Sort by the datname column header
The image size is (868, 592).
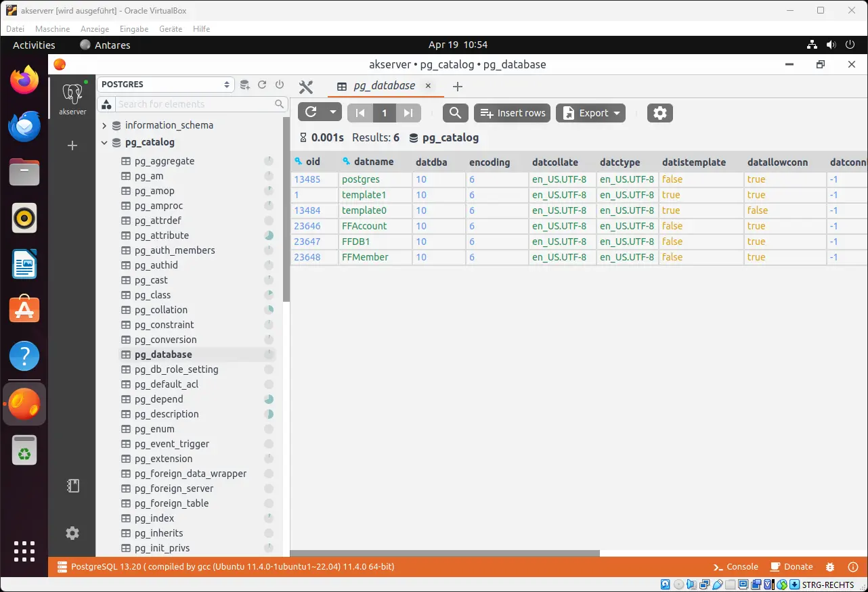(x=374, y=162)
